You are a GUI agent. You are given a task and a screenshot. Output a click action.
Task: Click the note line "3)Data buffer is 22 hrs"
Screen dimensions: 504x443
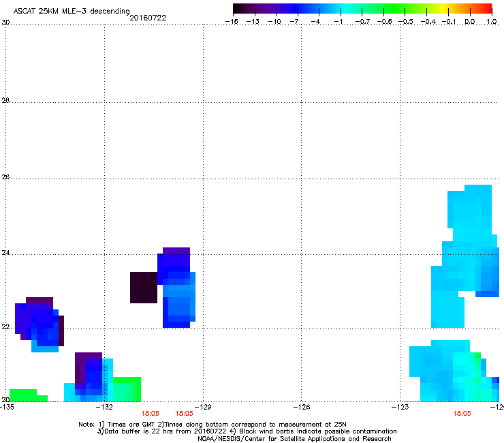pos(247,431)
